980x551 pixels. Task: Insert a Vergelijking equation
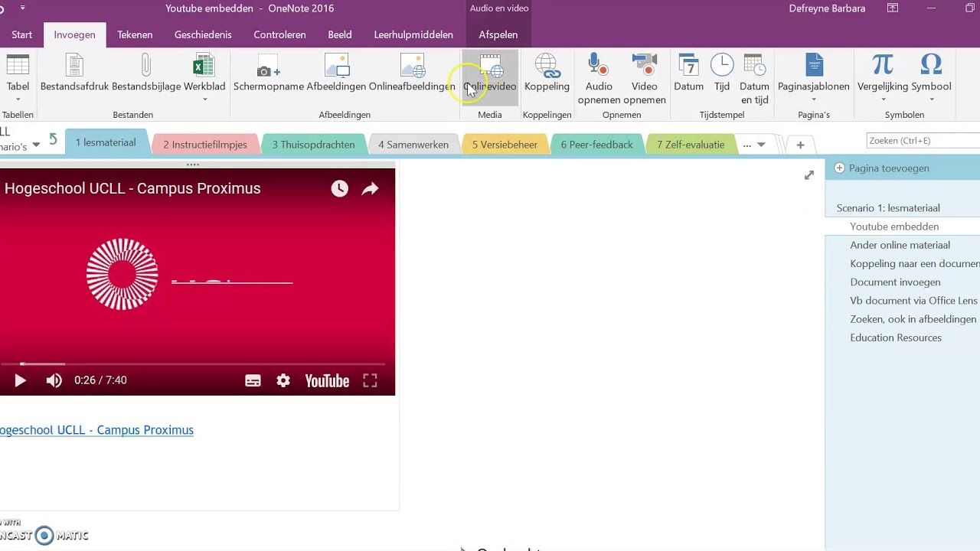tap(883, 78)
